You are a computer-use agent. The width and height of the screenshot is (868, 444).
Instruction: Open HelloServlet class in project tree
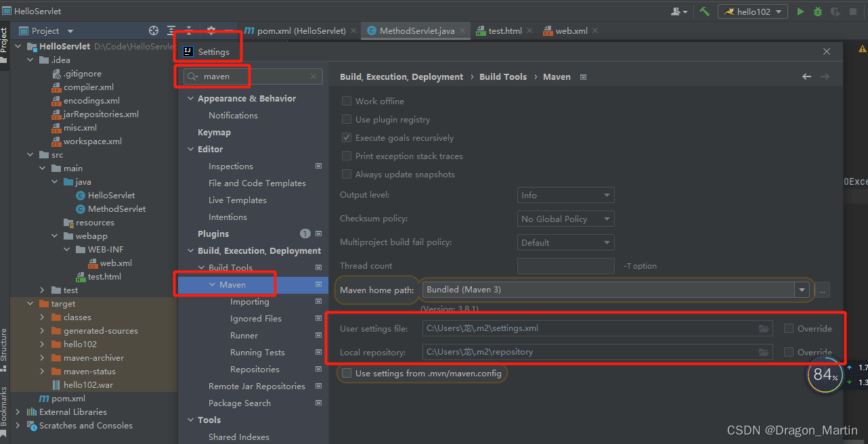(x=111, y=196)
